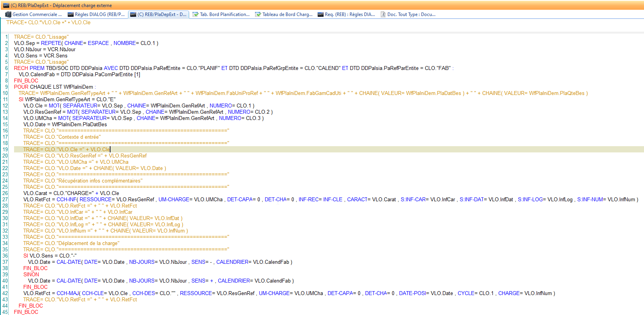The image size is (644, 315).
Task: Click the Doc. Tout Type document icon
Action: 383,14
